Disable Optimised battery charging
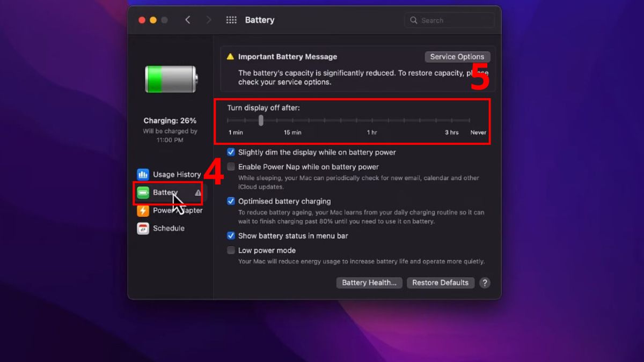This screenshot has width=644, height=362. 231,201
